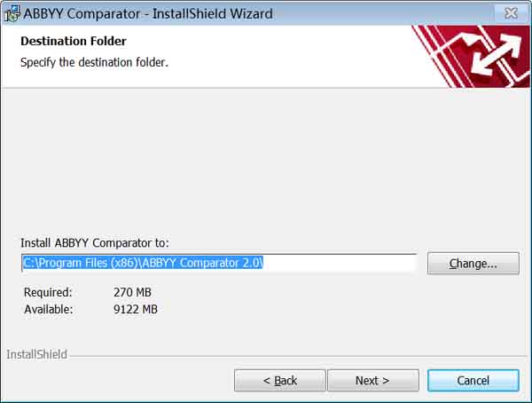532x403 pixels.
Task: Click the 9122 MB available space value
Action: [x=136, y=309]
